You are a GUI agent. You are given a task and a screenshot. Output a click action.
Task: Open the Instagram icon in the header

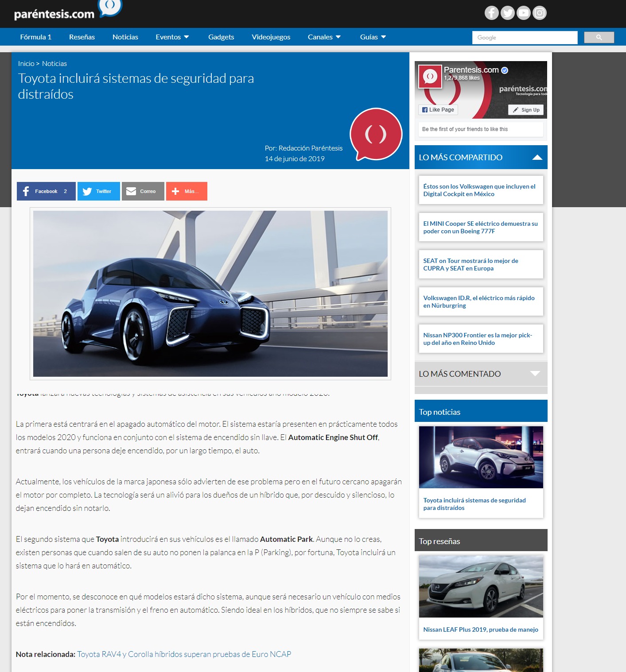[540, 13]
